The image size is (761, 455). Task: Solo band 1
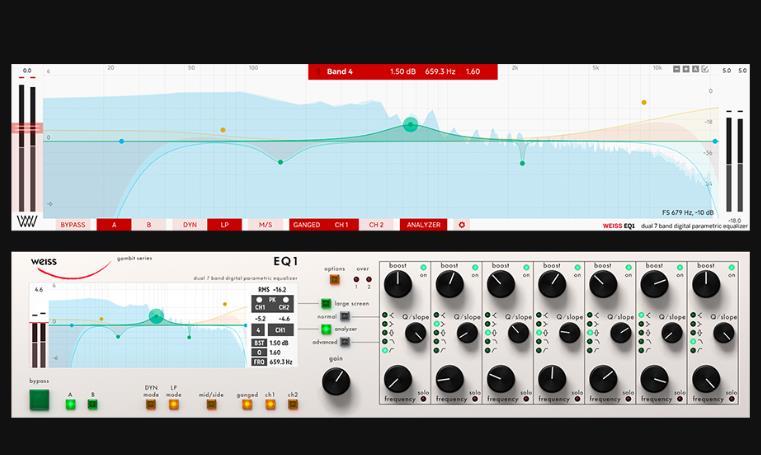pos(424,399)
